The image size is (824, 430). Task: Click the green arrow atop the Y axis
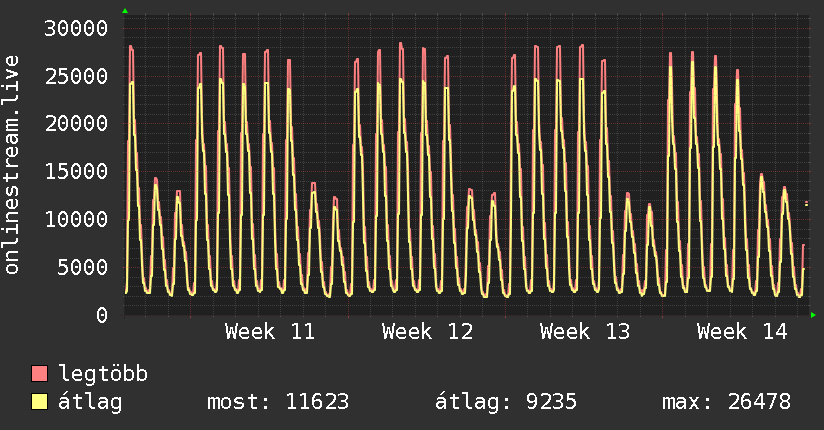pyautogui.click(x=125, y=11)
